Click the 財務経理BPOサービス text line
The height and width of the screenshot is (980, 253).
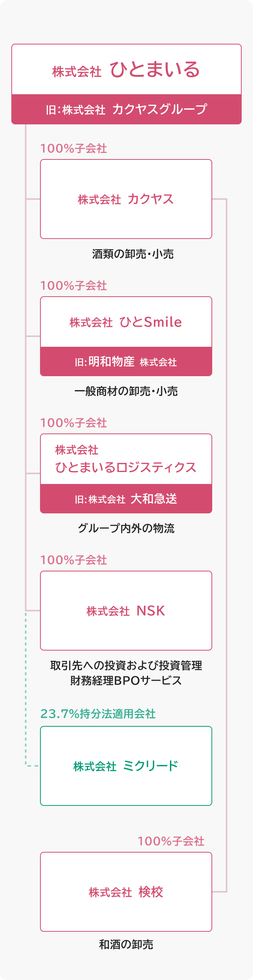(126, 680)
